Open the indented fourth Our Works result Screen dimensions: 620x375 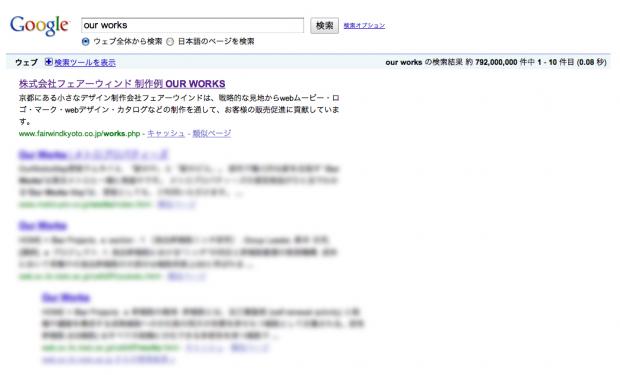tap(66, 297)
